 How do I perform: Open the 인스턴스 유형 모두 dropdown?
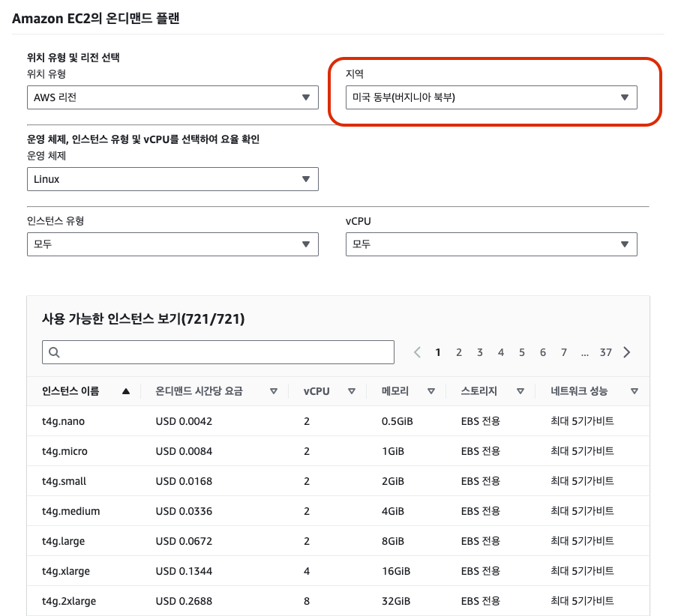[x=172, y=244]
